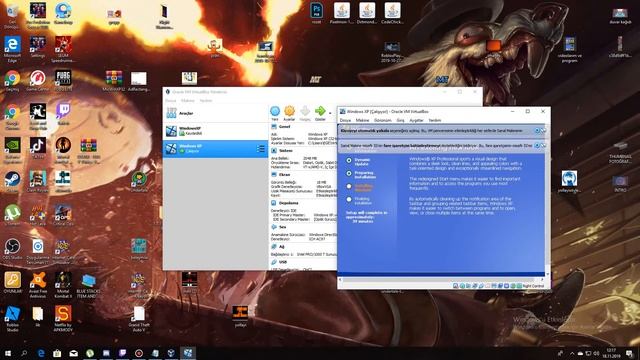Open taskbar search magnifier

coord(24,353)
